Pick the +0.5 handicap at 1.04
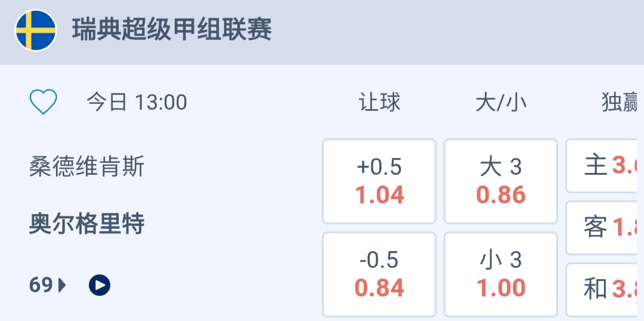Screen dimensions: 644x321 point(379,181)
